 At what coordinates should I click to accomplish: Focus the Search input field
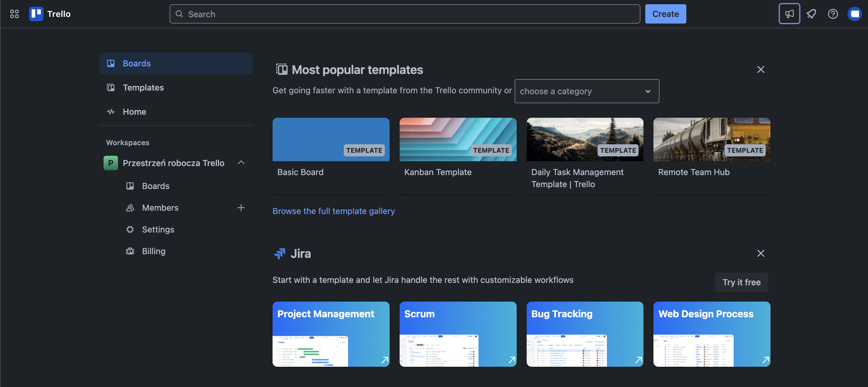click(405, 14)
